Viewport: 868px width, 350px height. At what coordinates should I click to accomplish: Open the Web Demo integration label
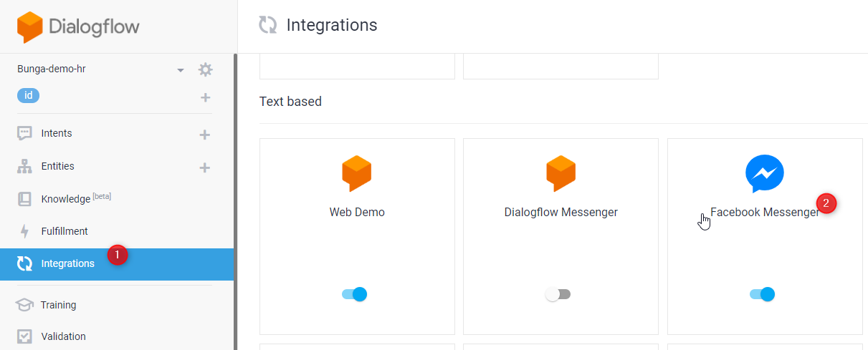357,213
